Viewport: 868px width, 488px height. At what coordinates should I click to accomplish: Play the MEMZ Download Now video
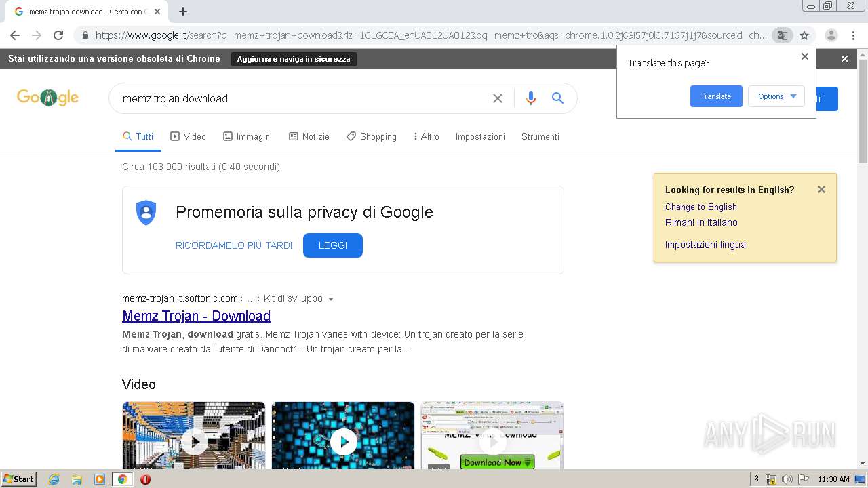[x=492, y=435]
